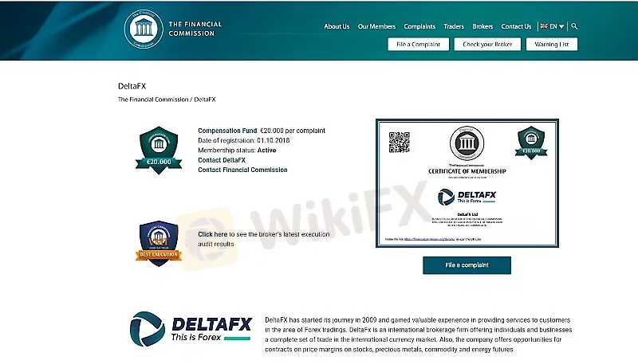Expand the EN language dropdown
The width and height of the screenshot is (638, 364).
click(557, 26)
